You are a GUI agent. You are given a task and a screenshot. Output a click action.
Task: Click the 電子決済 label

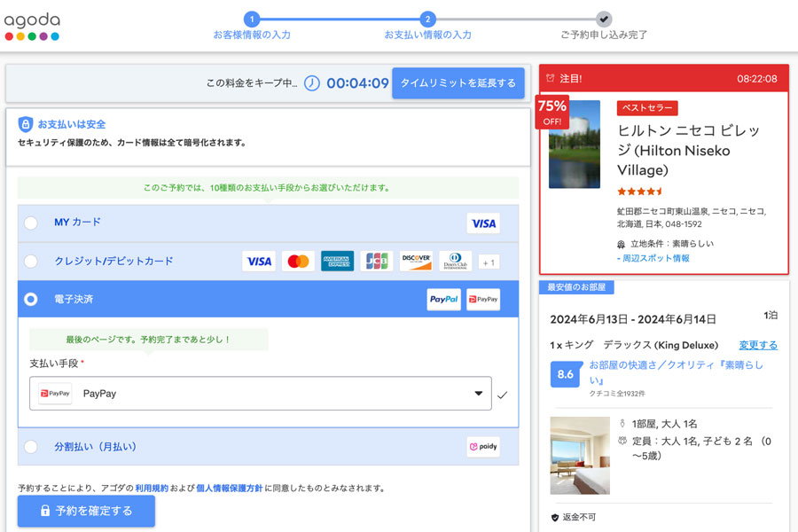(x=74, y=300)
